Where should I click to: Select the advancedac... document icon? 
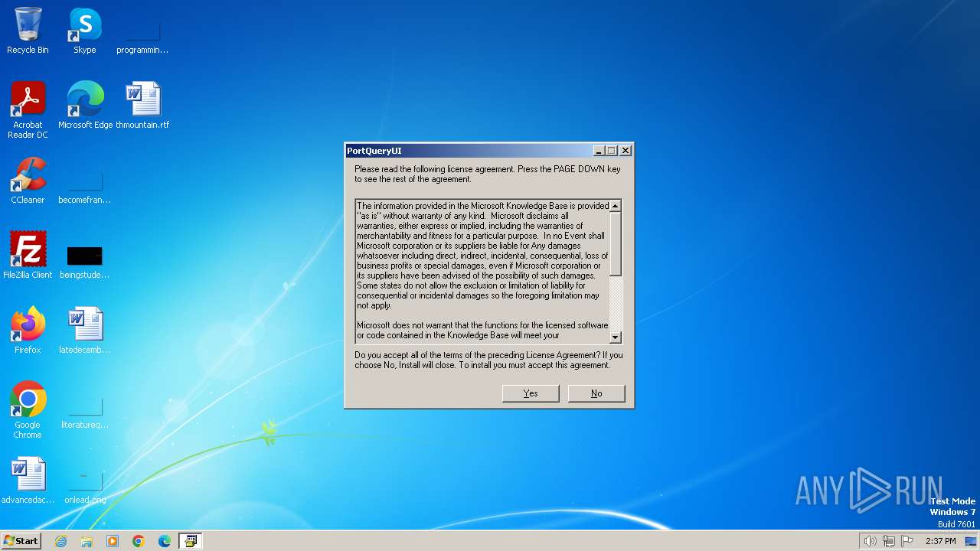(x=28, y=481)
